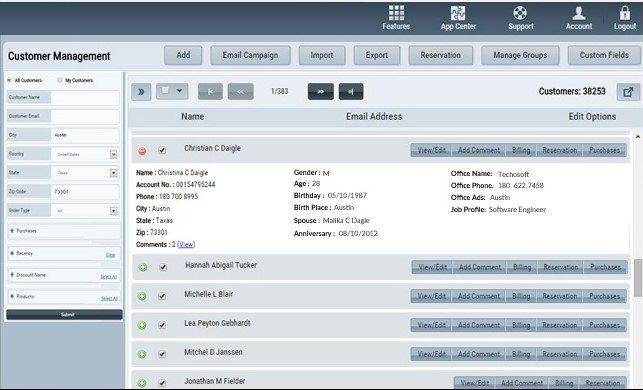Click the City field containing Austin

85,135
